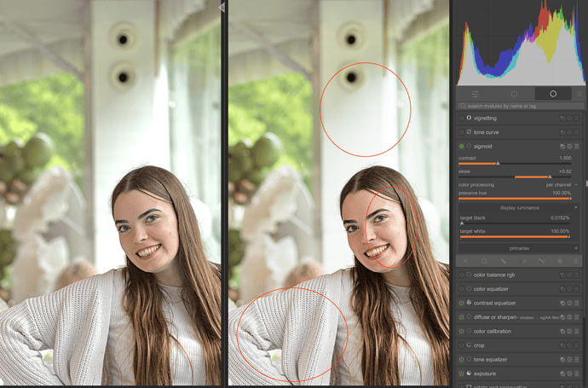This screenshot has width=588, height=388.
Task: Open the module groups presets menu icon
Action: click(578, 93)
